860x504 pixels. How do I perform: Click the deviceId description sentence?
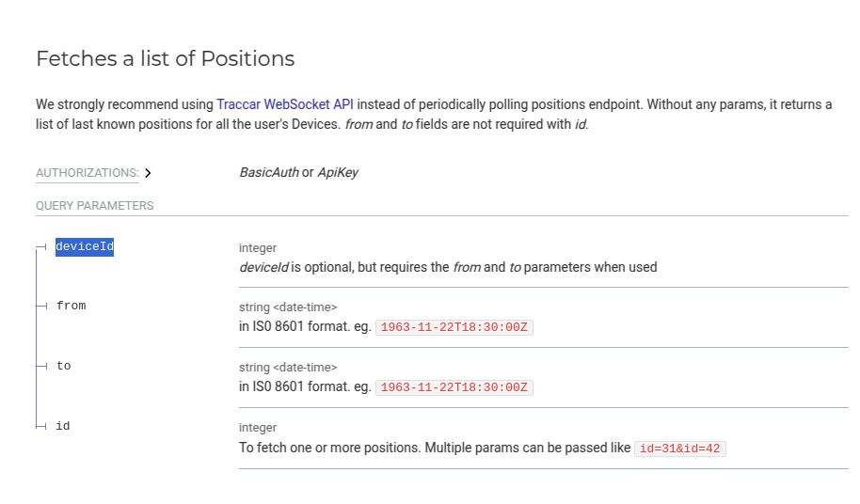coord(448,267)
